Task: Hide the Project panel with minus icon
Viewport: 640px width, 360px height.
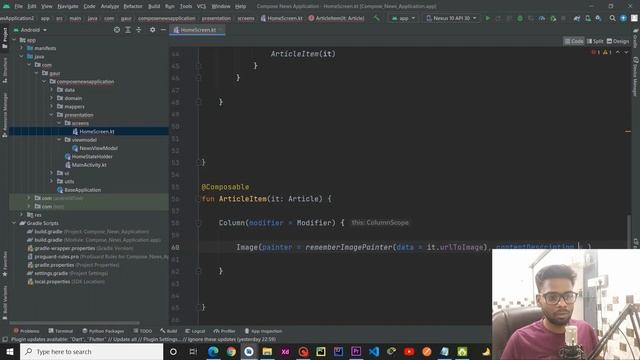Action: (x=163, y=30)
